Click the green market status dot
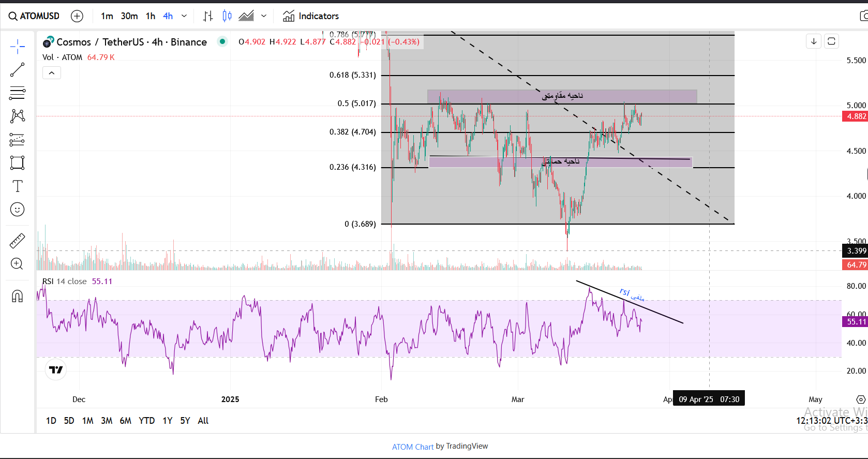Screen dimensions: 868x459 (x=222, y=41)
